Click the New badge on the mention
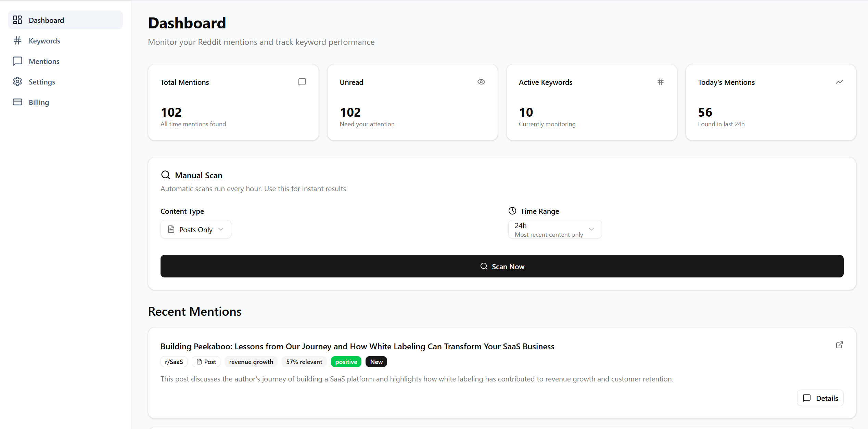The image size is (868, 429). (376, 362)
